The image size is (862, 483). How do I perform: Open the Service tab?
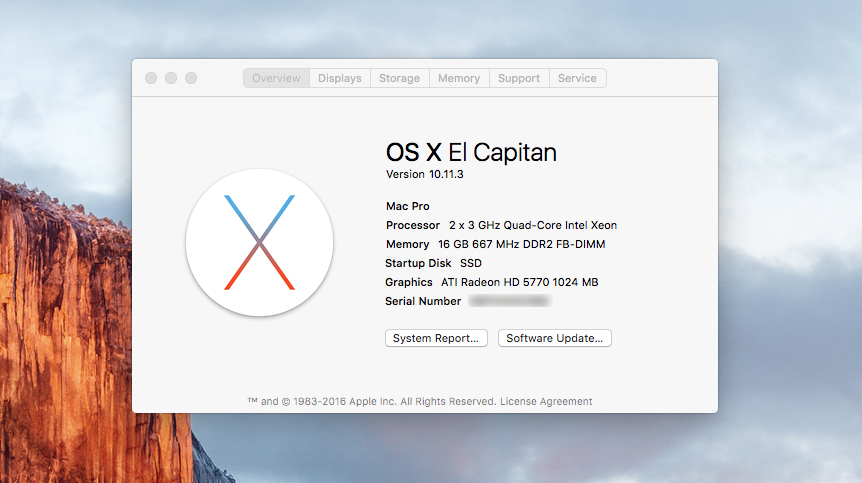(577, 78)
